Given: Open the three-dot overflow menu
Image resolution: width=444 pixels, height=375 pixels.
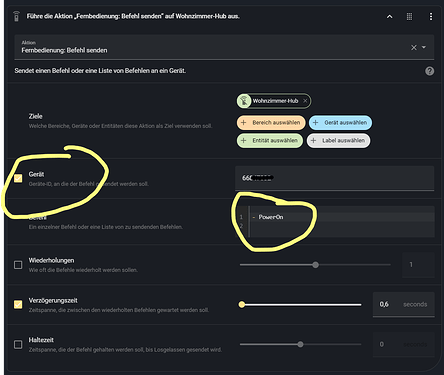Looking at the screenshot, I should click(x=431, y=17).
